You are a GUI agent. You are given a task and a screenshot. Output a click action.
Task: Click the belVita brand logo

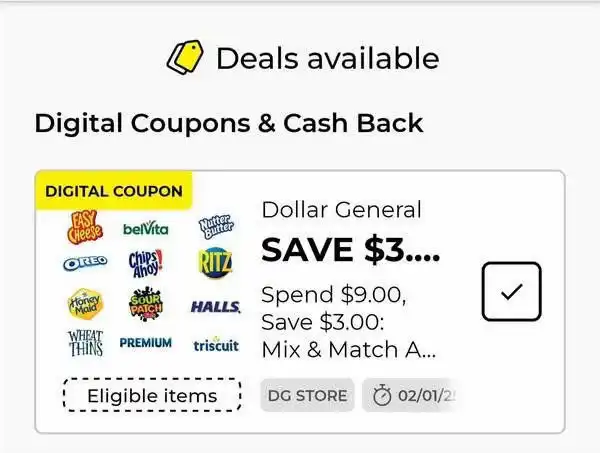point(145,229)
